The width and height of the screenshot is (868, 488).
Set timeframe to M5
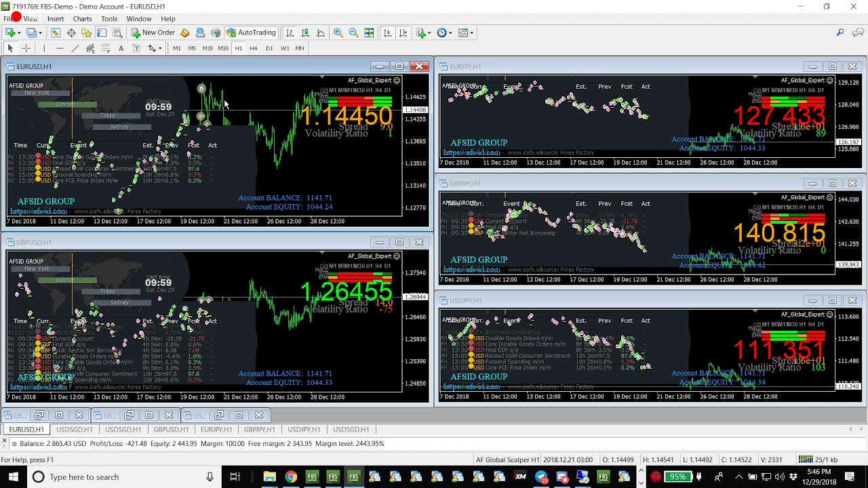pos(192,48)
